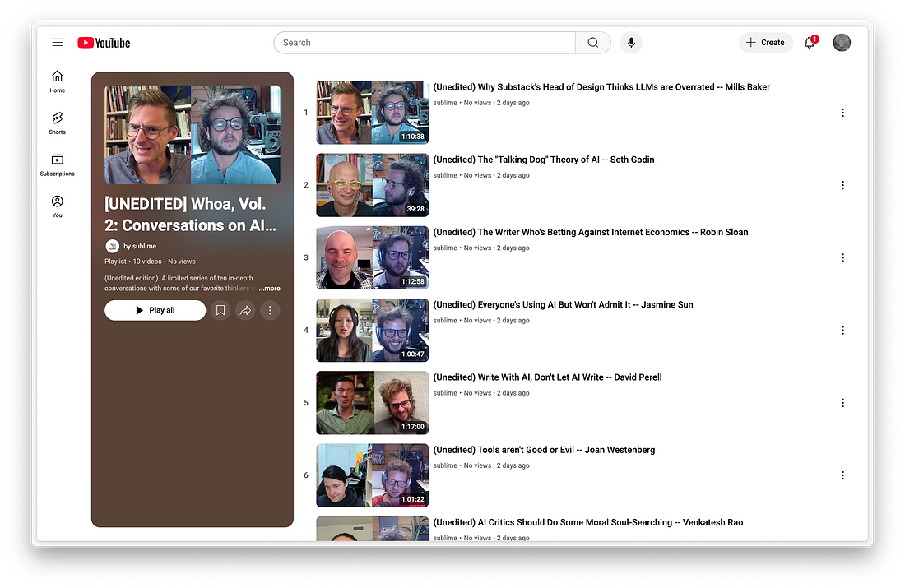Open options for David Perell video
Image resolution: width=905 pixels, height=588 pixels.
[x=842, y=403]
